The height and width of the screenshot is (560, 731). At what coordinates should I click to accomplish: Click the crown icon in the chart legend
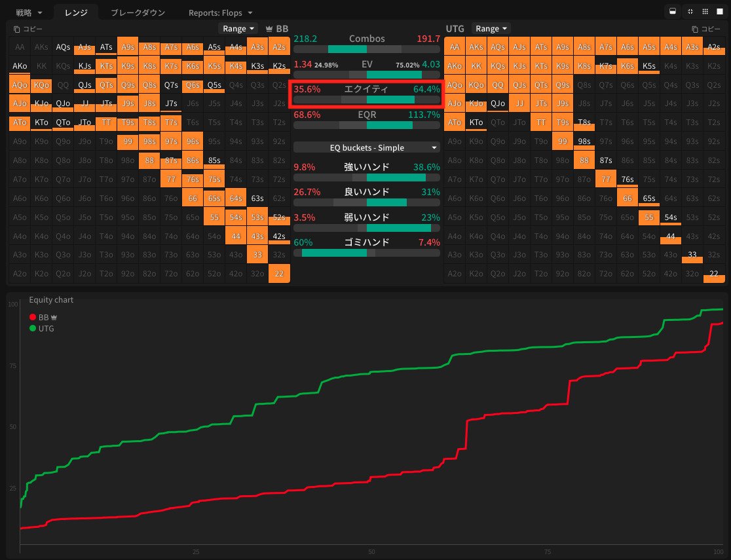click(x=54, y=318)
